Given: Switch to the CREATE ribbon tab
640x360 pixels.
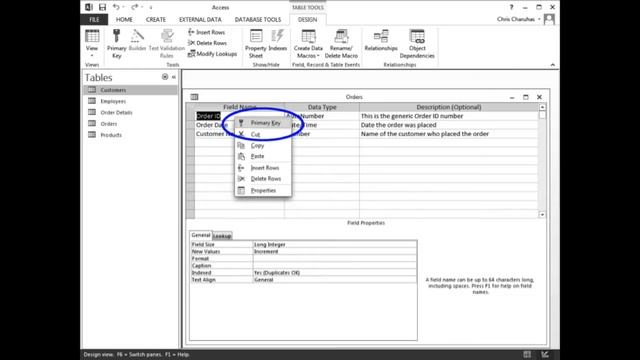Looking at the screenshot, I should (156, 20).
